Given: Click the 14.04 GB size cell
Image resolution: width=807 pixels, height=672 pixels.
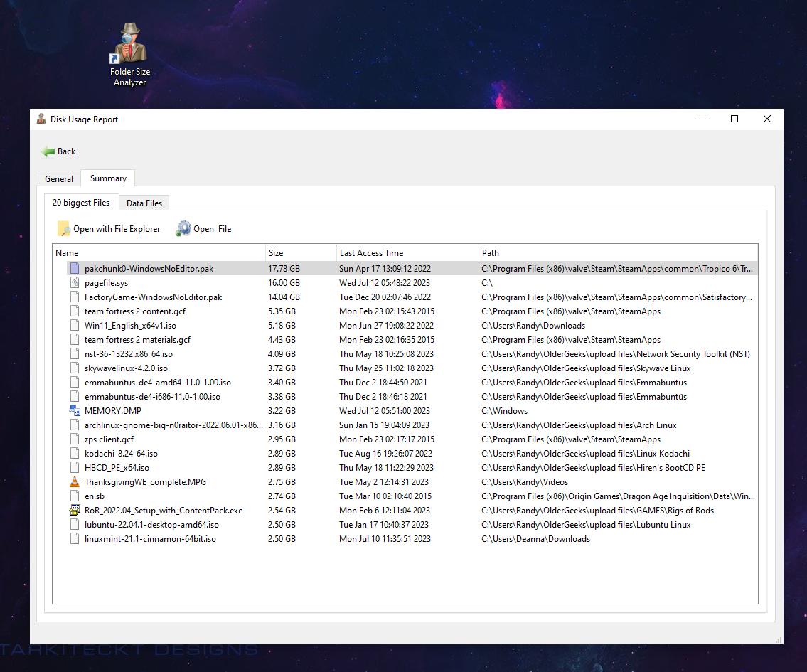Looking at the screenshot, I should (284, 297).
